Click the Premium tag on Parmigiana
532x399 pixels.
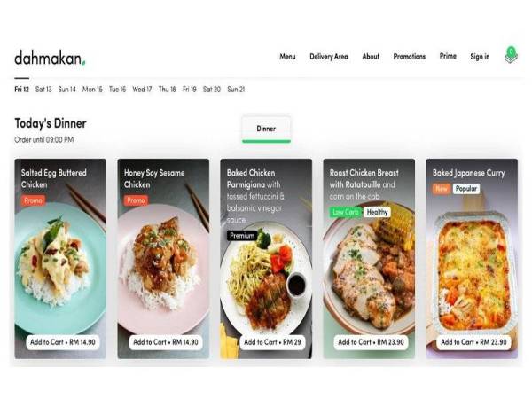point(242,236)
